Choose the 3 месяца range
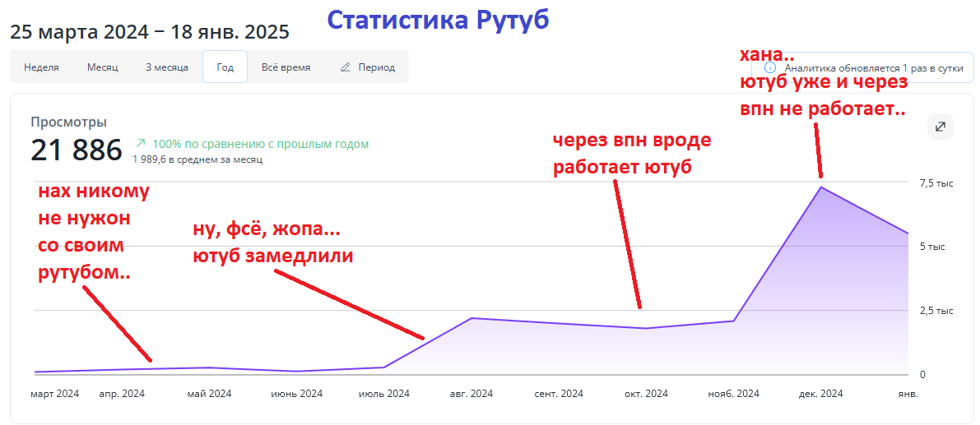 coord(167,67)
